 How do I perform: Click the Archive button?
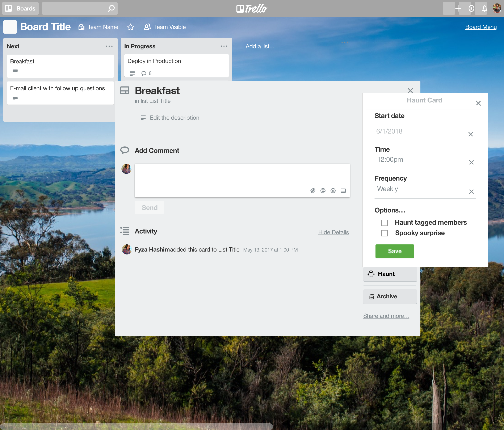(x=390, y=296)
